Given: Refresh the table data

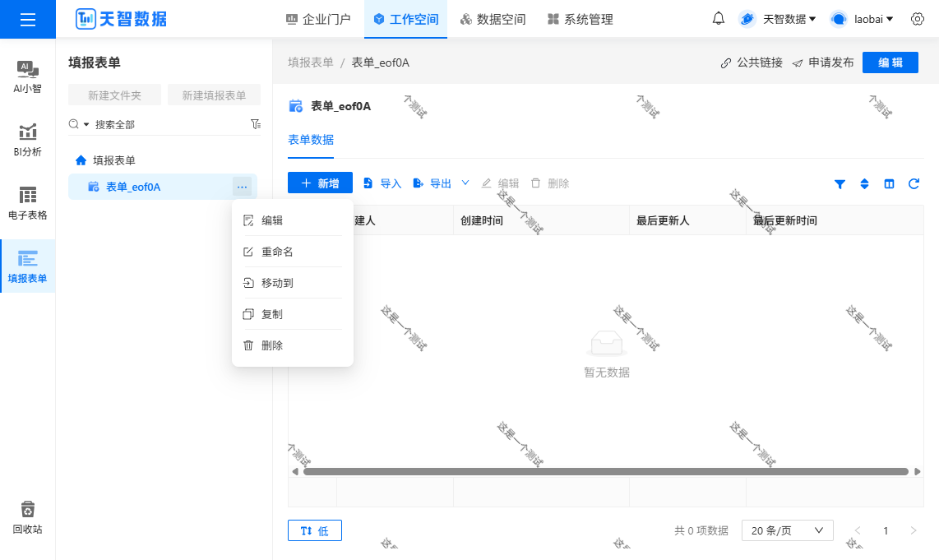Looking at the screenshot, I should pyautogui.click(x=914, y=184).
